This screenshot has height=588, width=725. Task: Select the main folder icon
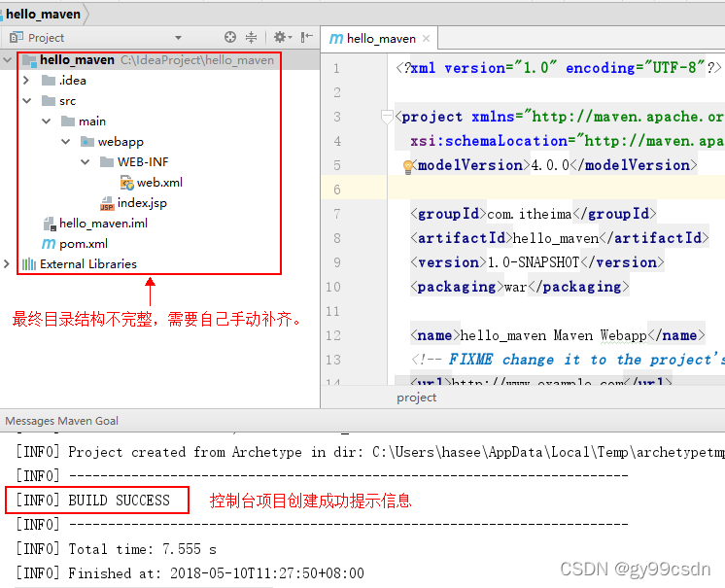67,121
